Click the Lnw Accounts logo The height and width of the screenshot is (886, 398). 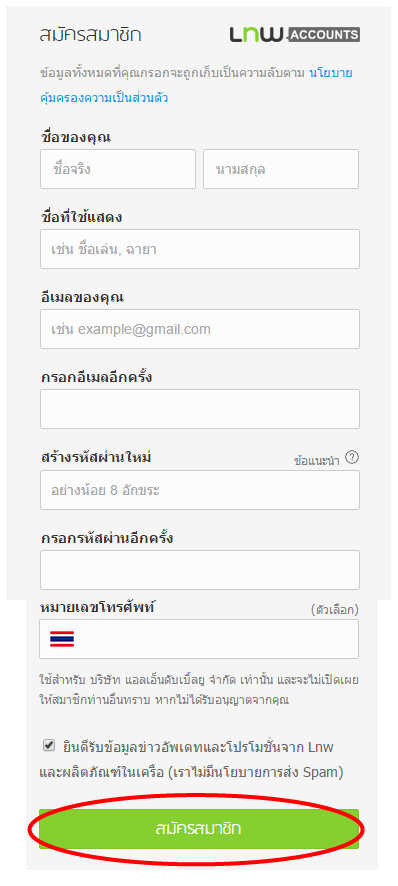295,35
